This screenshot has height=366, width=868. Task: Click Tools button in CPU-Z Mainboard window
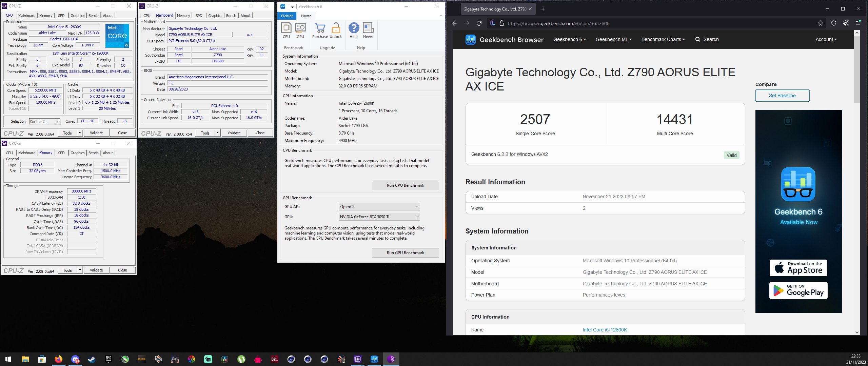pos(205,133)
